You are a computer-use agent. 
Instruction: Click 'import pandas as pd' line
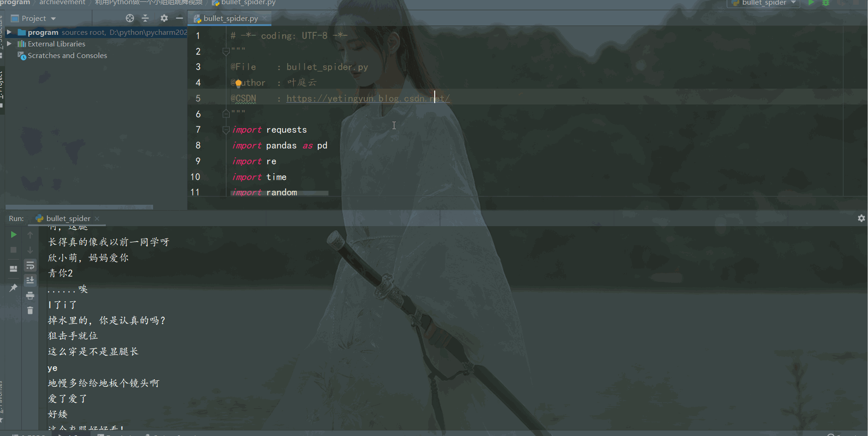click(x=280, y=145)
